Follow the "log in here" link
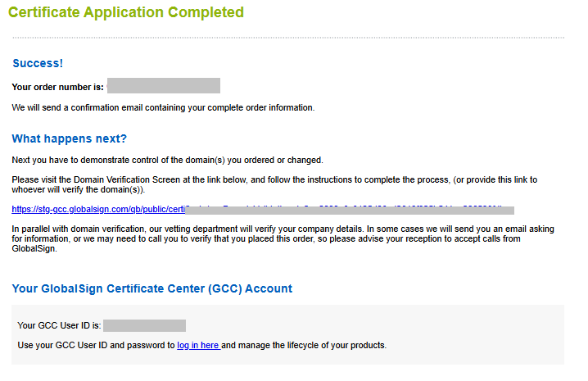The height and width of the screenshot is (381, 588). (x=198, y=345)
